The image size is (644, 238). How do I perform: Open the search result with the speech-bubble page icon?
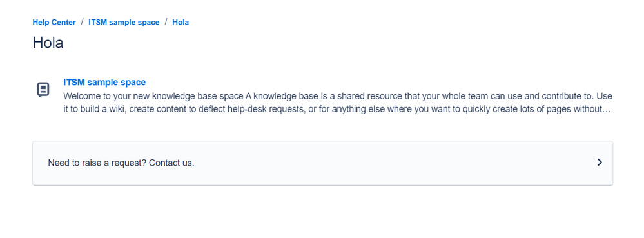click(322, 96)
